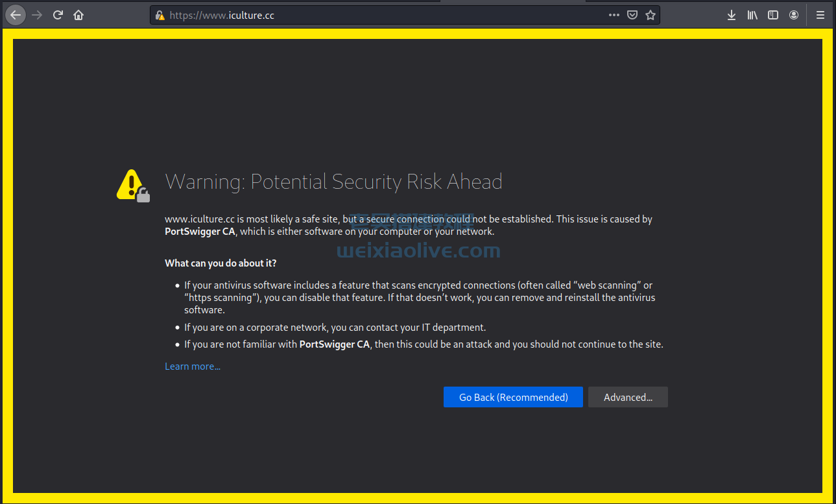Save page to Pocket icon
836x504 pixels.
632,15
